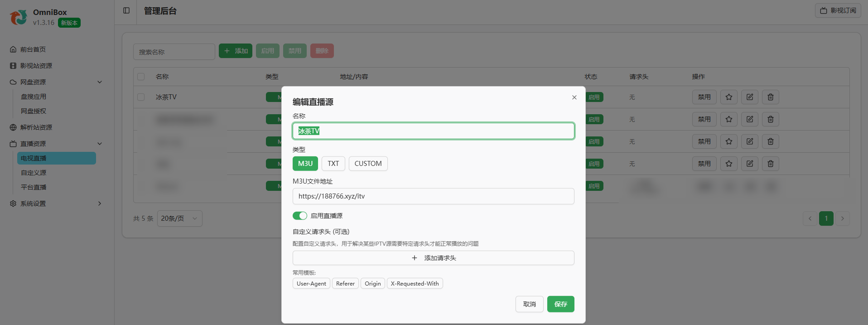This screenshot has height=325, width=868.
Task: Click the edit icon in the fourth row
Action: point(749,164)
